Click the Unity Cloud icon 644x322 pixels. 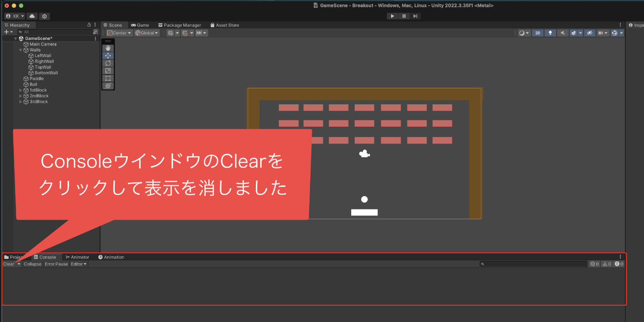32,16
